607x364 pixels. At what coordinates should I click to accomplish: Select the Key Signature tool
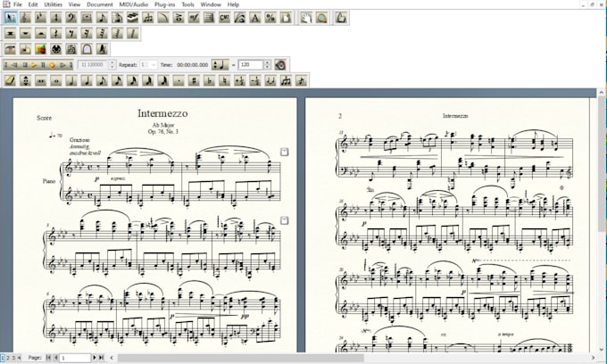click(41, 18)
